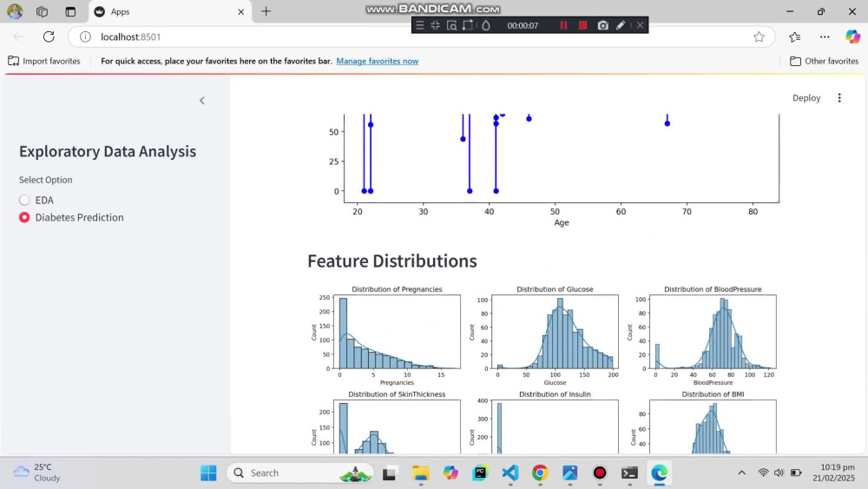
Task: Open the tab actions menu icon
Action: click(x=70, y=11)
